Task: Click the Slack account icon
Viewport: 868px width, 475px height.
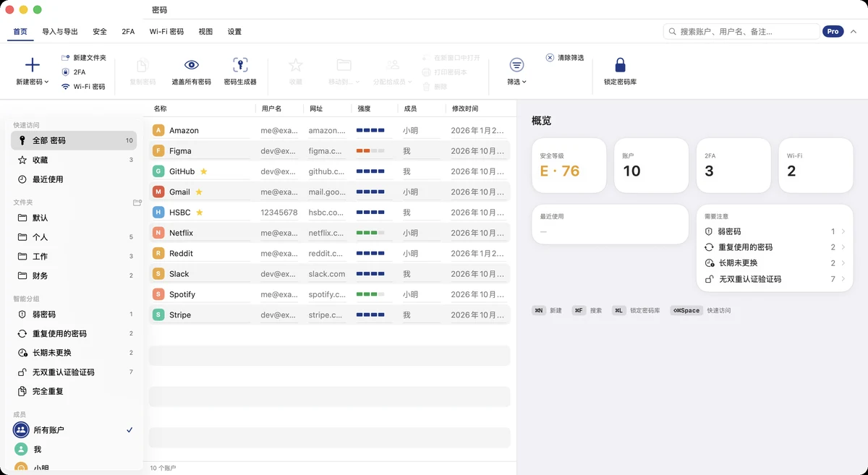Action: click(x=158, y=274)
